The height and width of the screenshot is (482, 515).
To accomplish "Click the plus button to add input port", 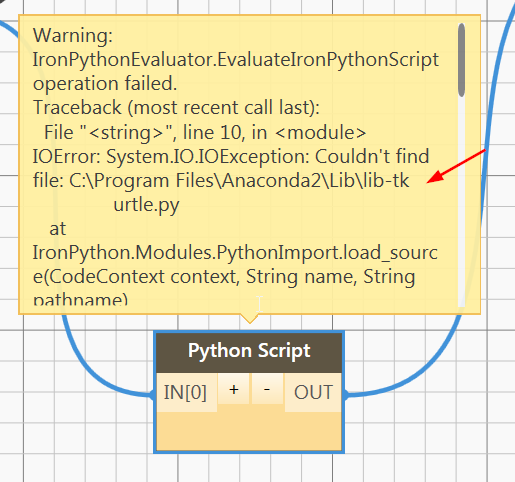I will point(234,389).
